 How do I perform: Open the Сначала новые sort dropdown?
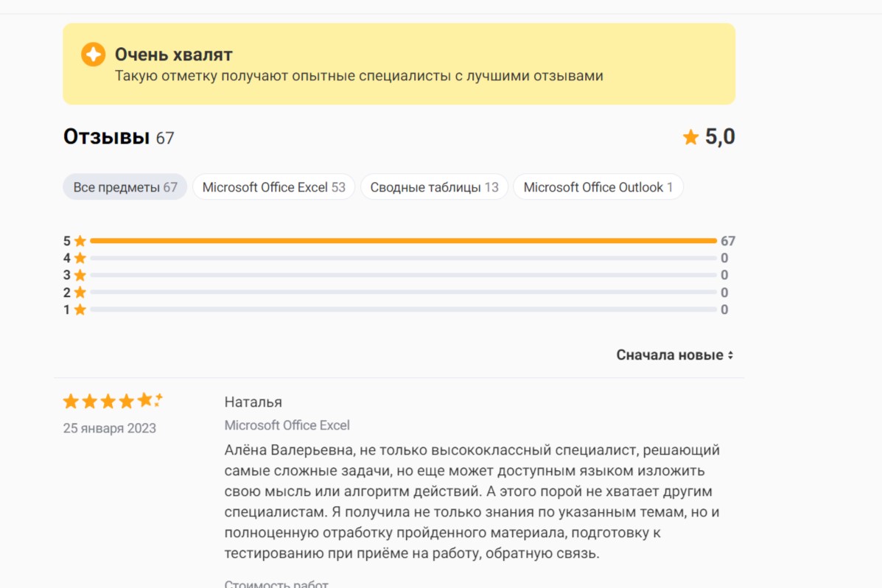(x=670, y=355)
